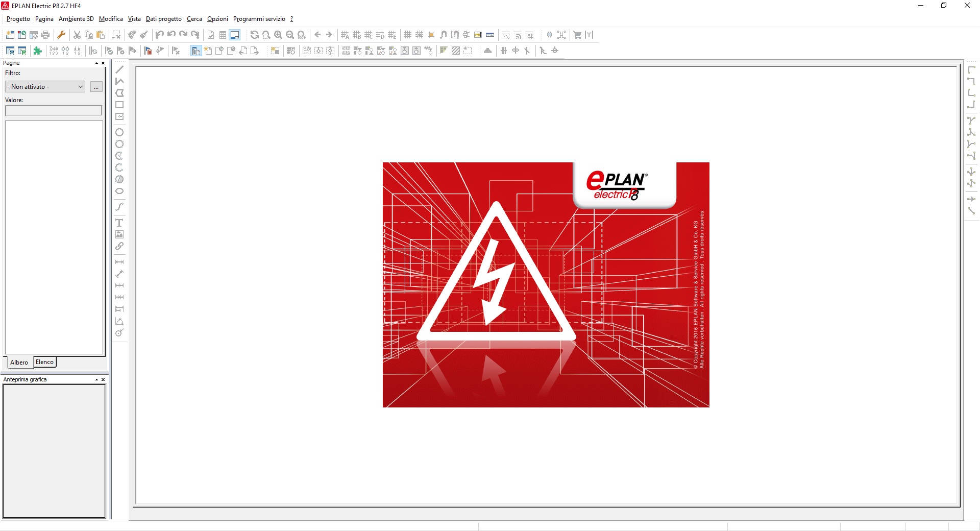The height and width of the screenshot is (531, 980).
Task: Open the Dati progetto menu
Action: pos(164,19)
